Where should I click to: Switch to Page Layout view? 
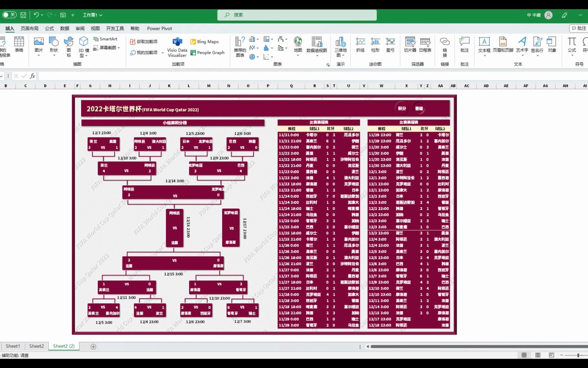[x=538, y=355]
